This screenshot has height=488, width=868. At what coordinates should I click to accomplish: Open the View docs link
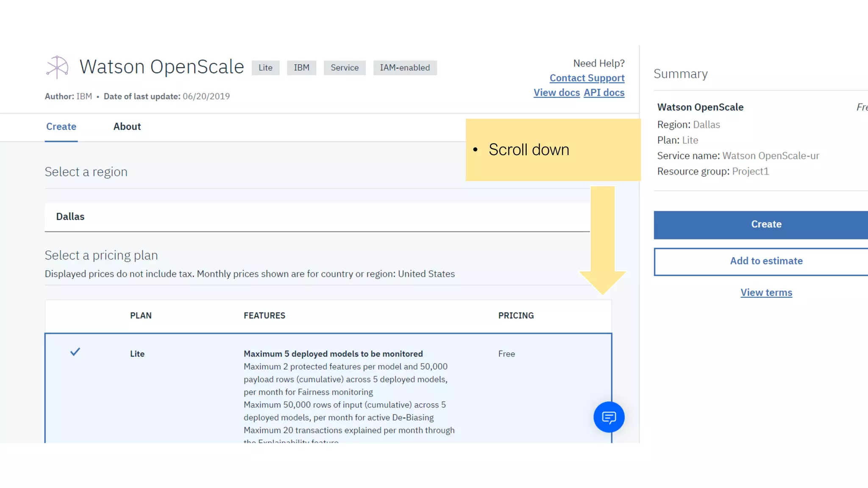(x=556, y=93)
